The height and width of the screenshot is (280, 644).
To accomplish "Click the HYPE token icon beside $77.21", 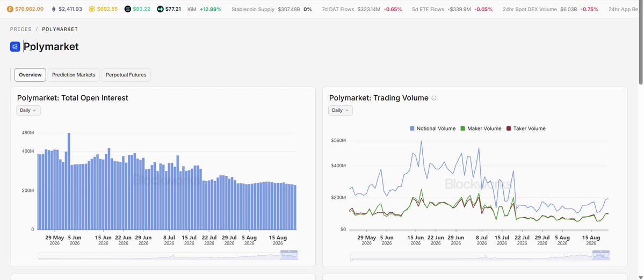I will [160, 9].
